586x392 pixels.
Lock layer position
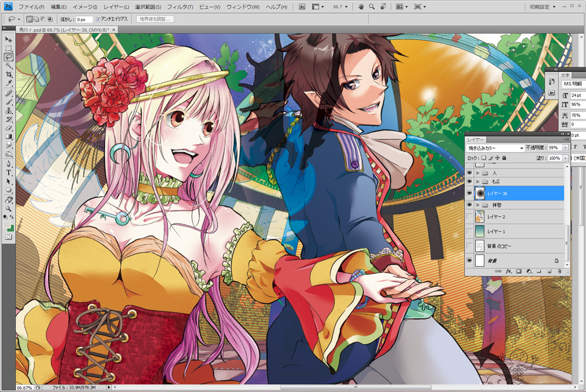point(497,158)
